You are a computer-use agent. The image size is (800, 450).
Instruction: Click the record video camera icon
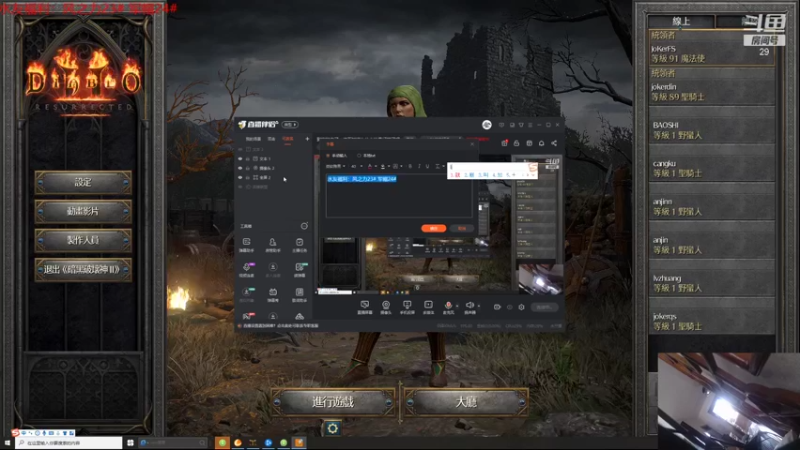click(x=497, y=307)
